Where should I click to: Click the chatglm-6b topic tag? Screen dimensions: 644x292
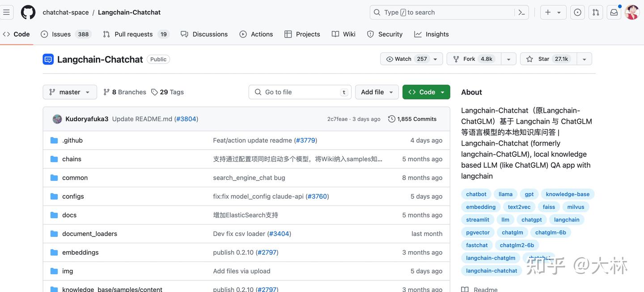point(551,232)
